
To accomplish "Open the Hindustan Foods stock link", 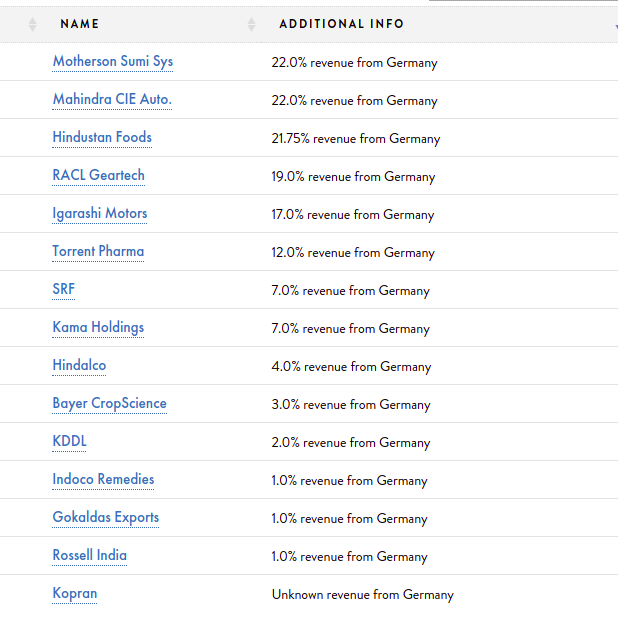I will click(102, 137).
